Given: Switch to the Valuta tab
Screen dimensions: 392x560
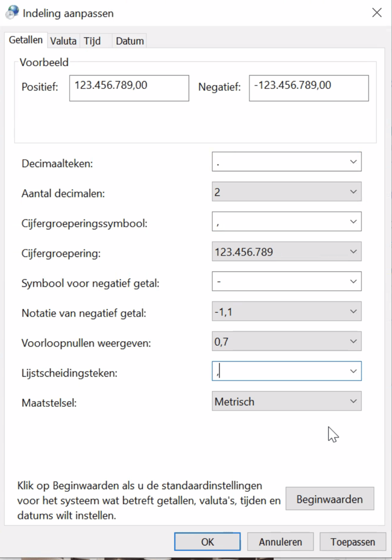Looking at the screenshot, I should (x=63, y=41).
